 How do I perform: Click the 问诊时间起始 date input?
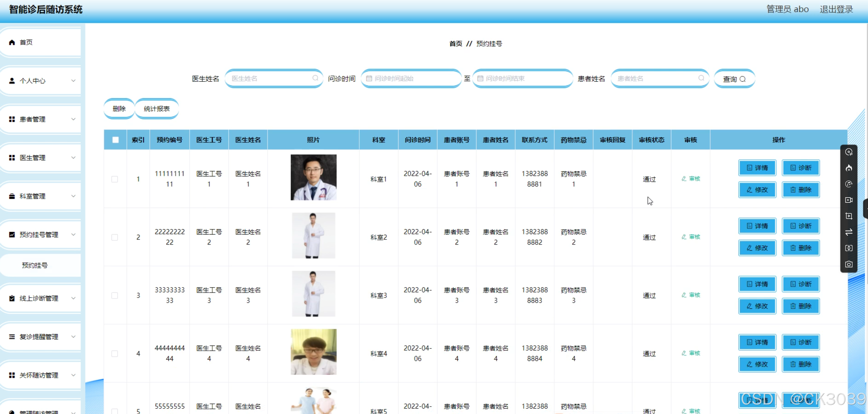pyautogui.click(x=411, y=78)
